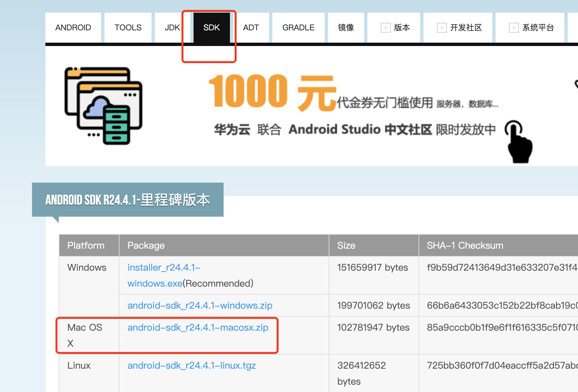Click the speech-bubble heading graphic
The width and height of the screenshot is (578, 392).
click(x=128, y=200)
